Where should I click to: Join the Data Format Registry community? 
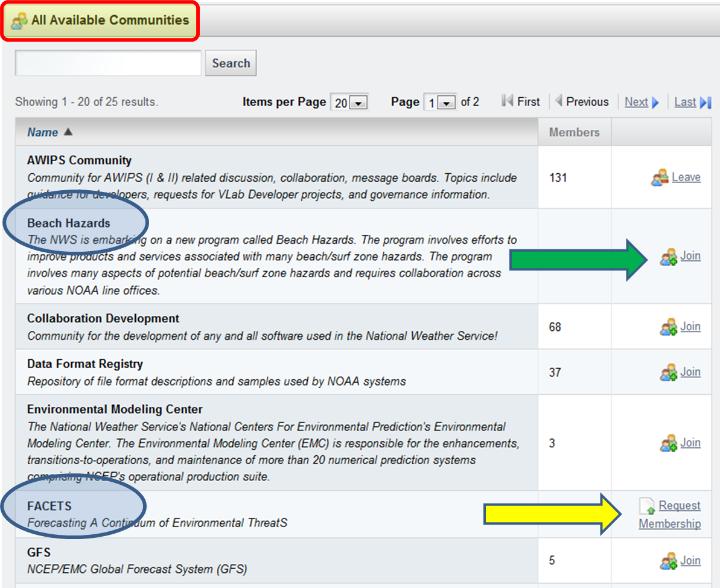point(690,372)
